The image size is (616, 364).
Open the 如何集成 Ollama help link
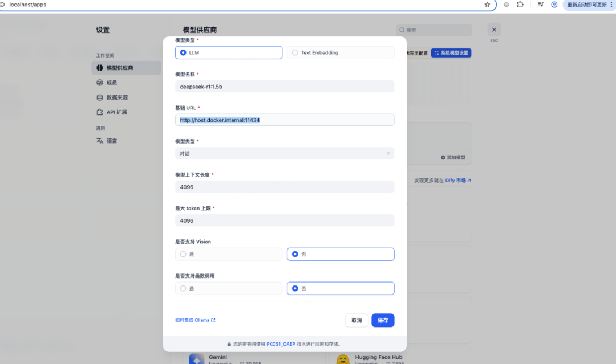(x=195, y=320)
